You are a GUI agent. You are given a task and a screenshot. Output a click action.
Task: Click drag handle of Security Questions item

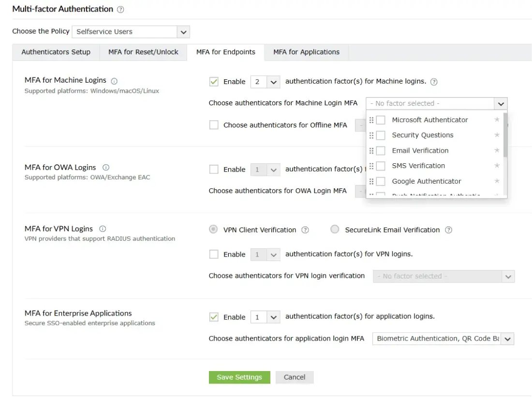(x=371, y=135)
